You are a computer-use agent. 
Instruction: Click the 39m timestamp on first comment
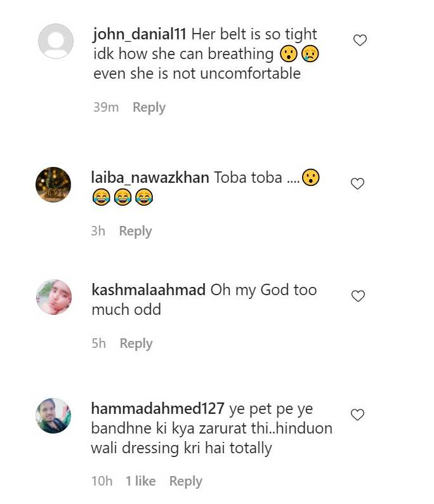point(106,107)
